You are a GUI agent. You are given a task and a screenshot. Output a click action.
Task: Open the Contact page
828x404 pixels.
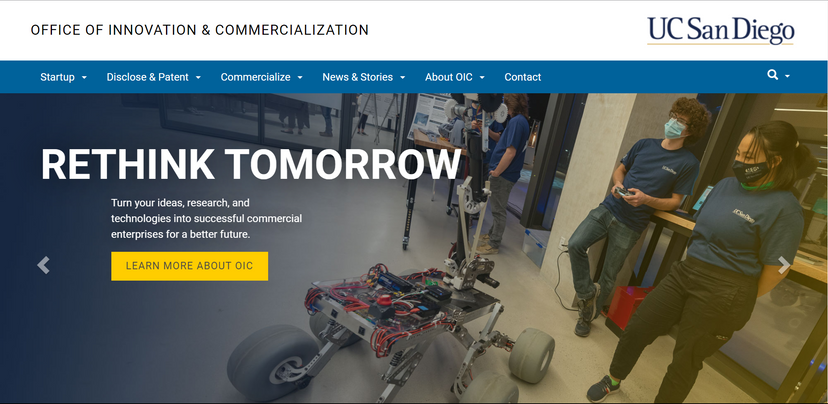(523, 77)
